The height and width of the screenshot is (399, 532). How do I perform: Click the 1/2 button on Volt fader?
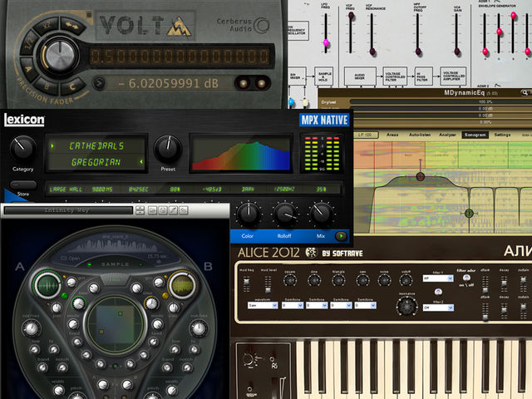tap(30, 43)
